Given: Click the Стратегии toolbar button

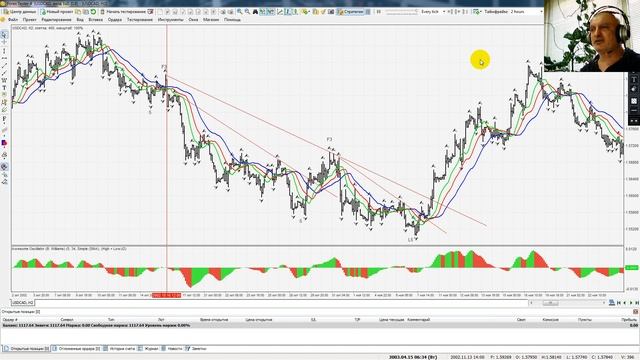Looking at the screenshot, I should [350, 12].
